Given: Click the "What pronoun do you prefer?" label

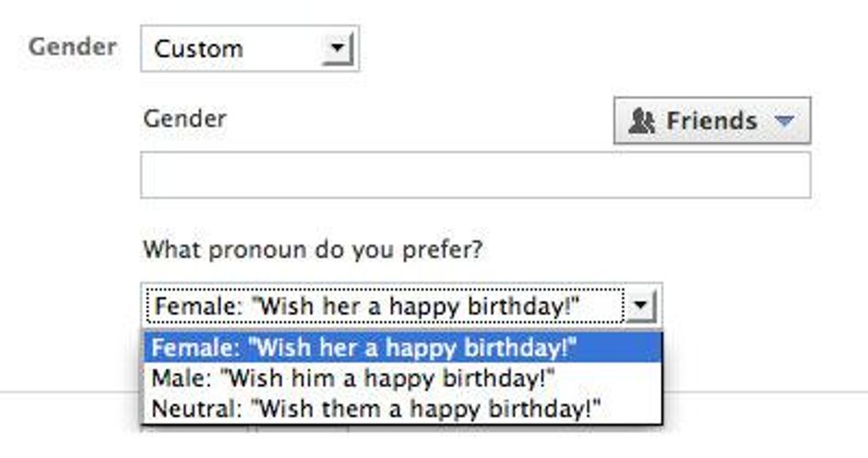Looking at the screenshot, I should [313, 249].
